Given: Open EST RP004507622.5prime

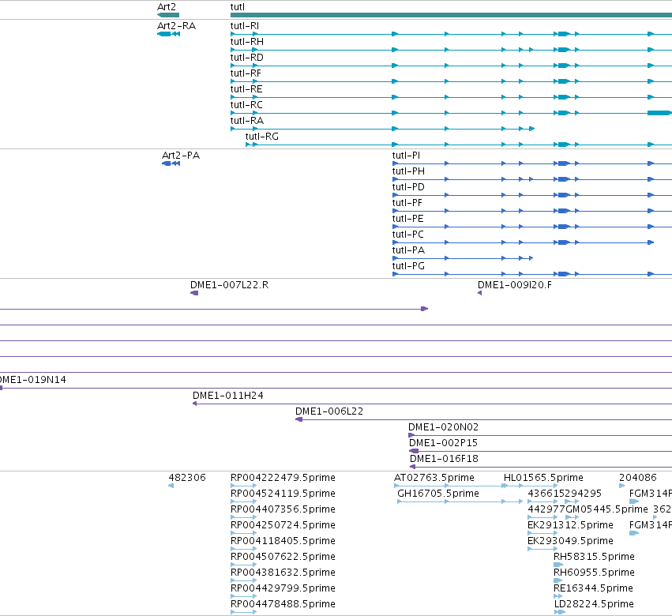Looking at the screenshot, I should click(283, 557).
